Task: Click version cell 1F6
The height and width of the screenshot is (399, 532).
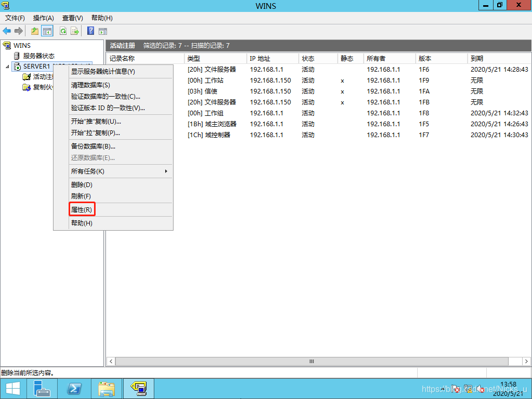Action: (424, 70)
